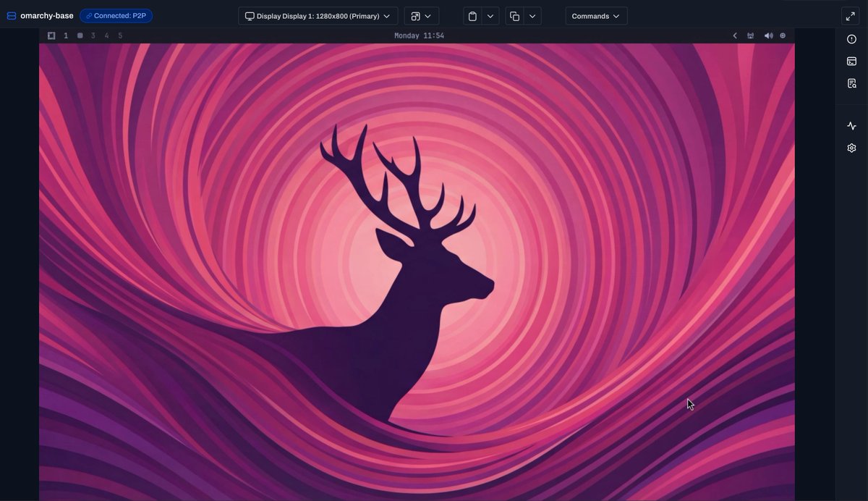Open the Commands dropdown
Viewport: 868px width, 501px height.
(596, 16)
